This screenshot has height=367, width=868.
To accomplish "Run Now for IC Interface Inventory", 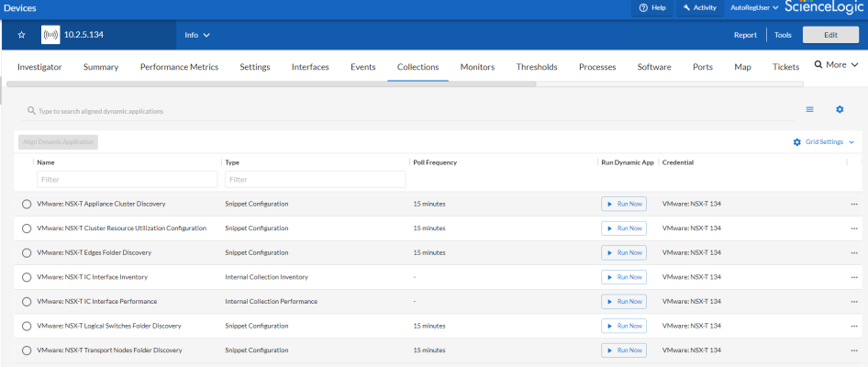I will coord(624,277).
